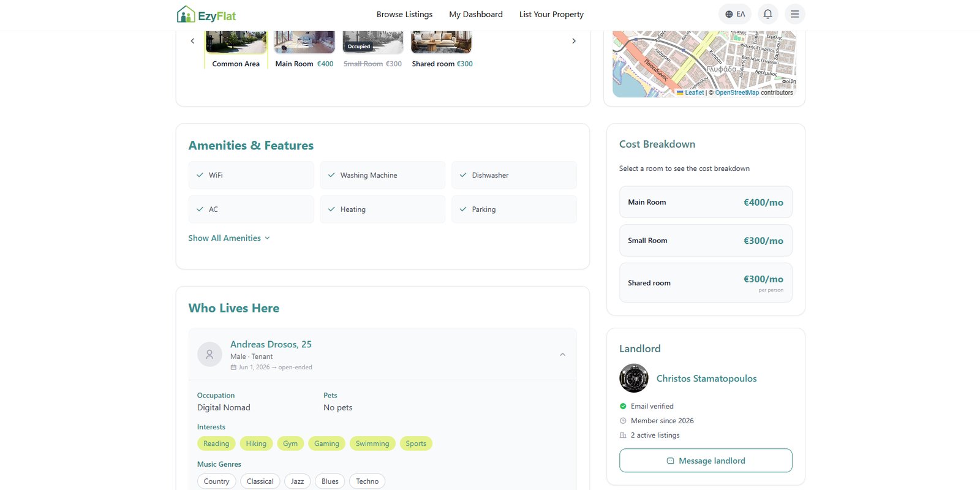Collapse Andreas Drosos tenant card chevron

tap(562, 355)
